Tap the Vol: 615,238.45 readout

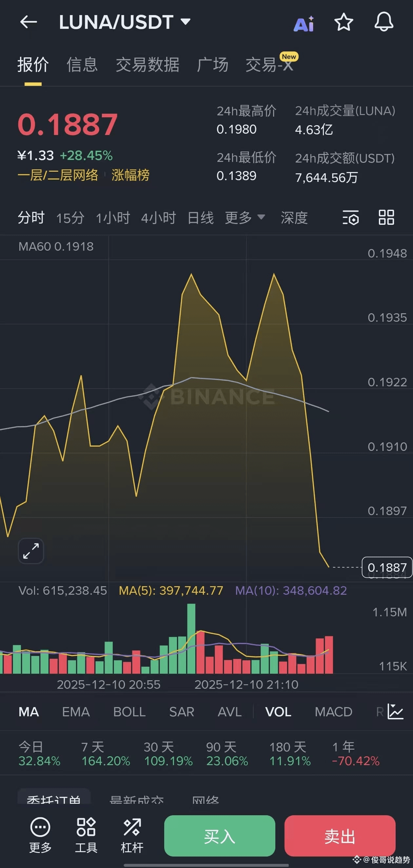(x=63, y=590)
